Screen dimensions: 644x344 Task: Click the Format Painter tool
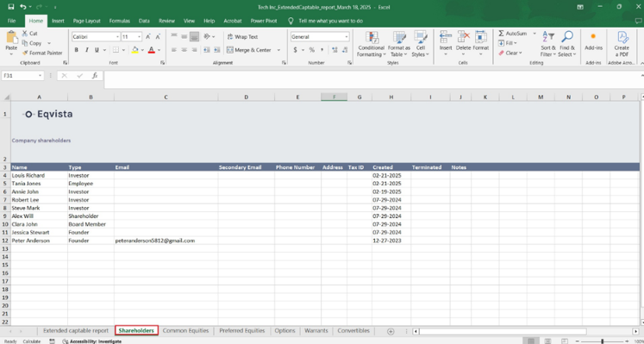coord(42,53)
